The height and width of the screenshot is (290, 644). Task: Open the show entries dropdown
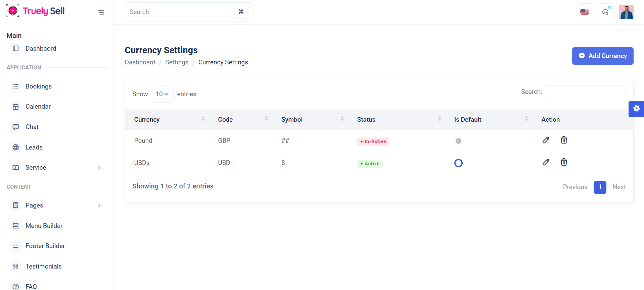pyautogui.click(x=162, y=94)
